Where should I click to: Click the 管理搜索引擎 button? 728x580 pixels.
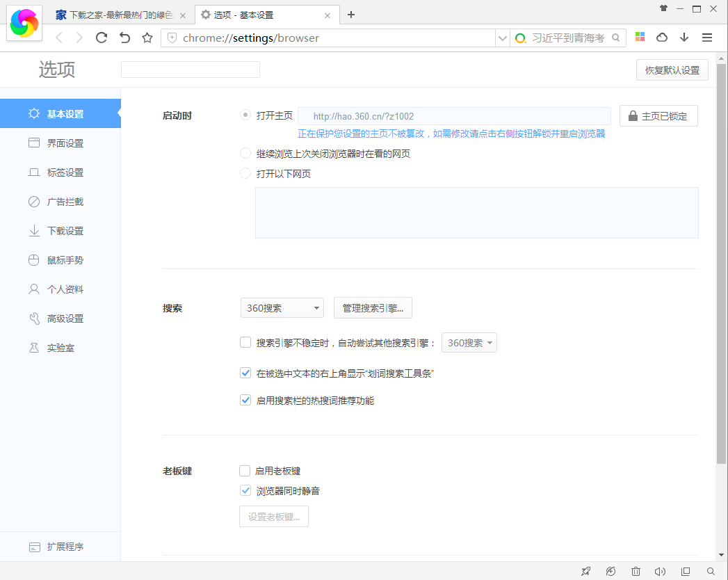tap(373, 307)
